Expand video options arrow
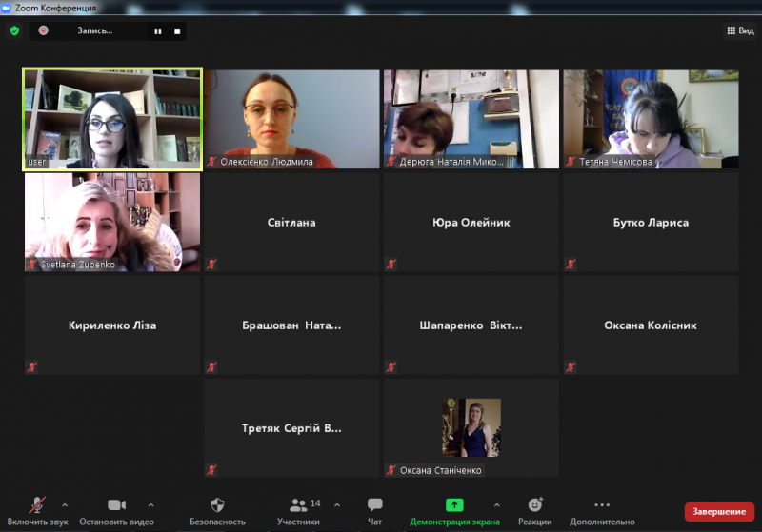The width and height of the screenshot is (762, 532). pyautogui.click(x=151, y=505)
